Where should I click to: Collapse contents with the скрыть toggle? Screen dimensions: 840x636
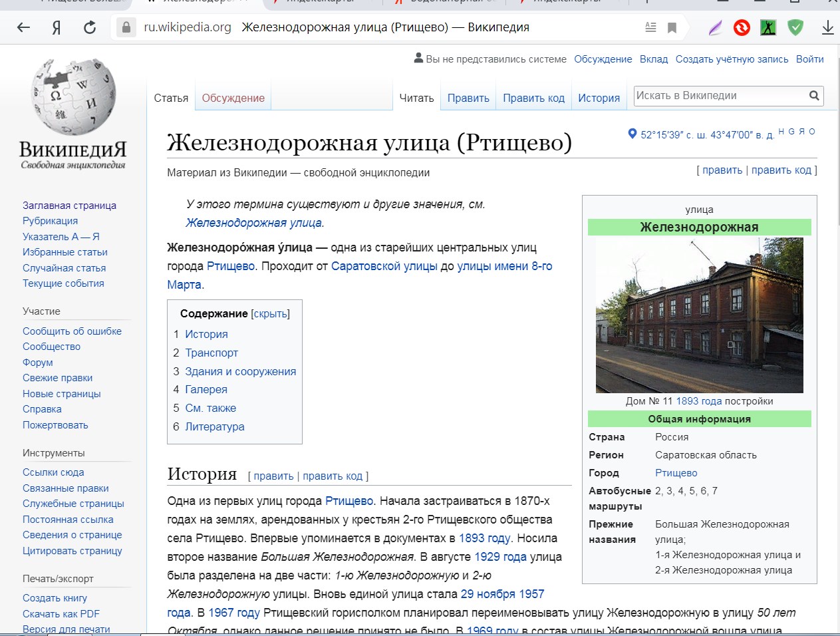(271, 314)
